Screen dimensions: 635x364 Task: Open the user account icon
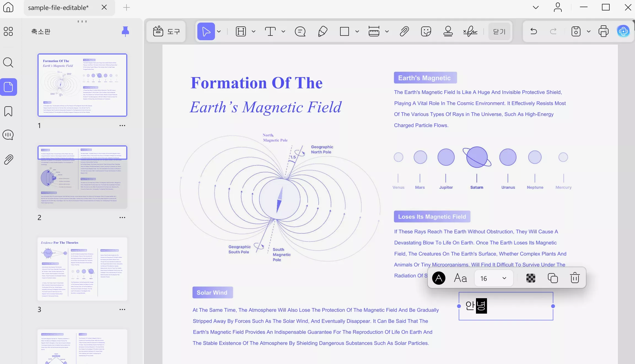(x=558, y=7)
